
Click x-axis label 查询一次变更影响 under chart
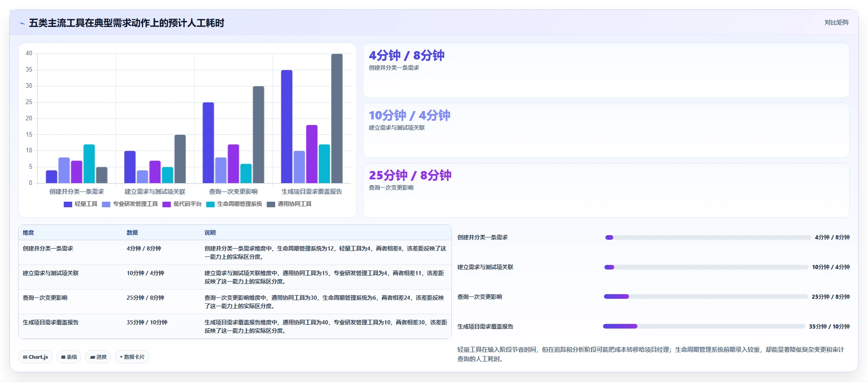[x=233, y=191]
